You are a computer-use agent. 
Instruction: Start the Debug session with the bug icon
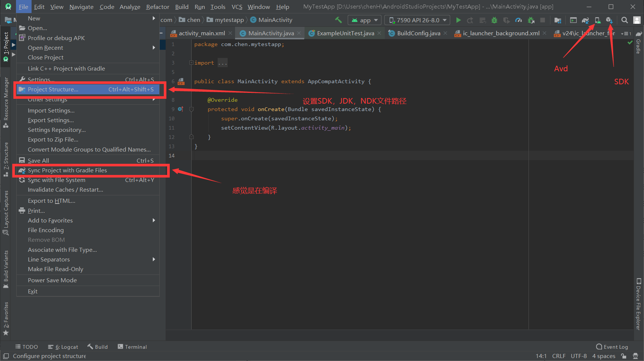[x=494, y=20]
